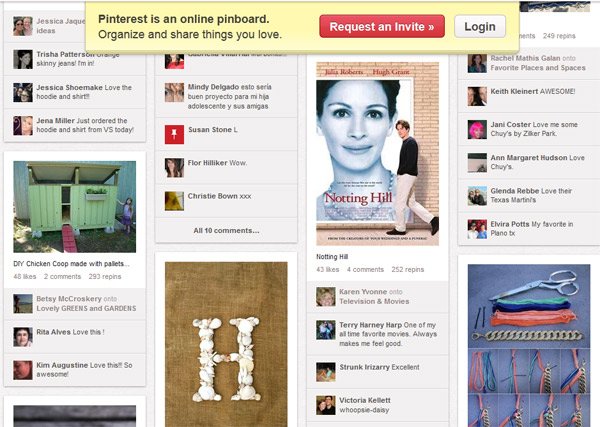Open the Television & Movies board
The height and width of the screenshot is (427, 600).
click(374, 302)
